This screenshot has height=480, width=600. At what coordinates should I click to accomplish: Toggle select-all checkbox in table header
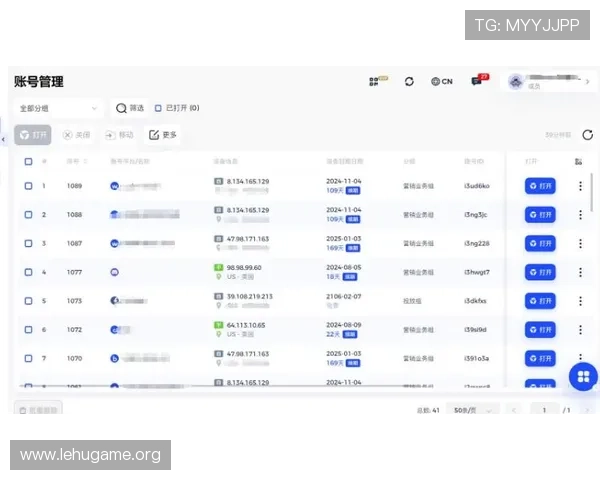coord(28,162)
